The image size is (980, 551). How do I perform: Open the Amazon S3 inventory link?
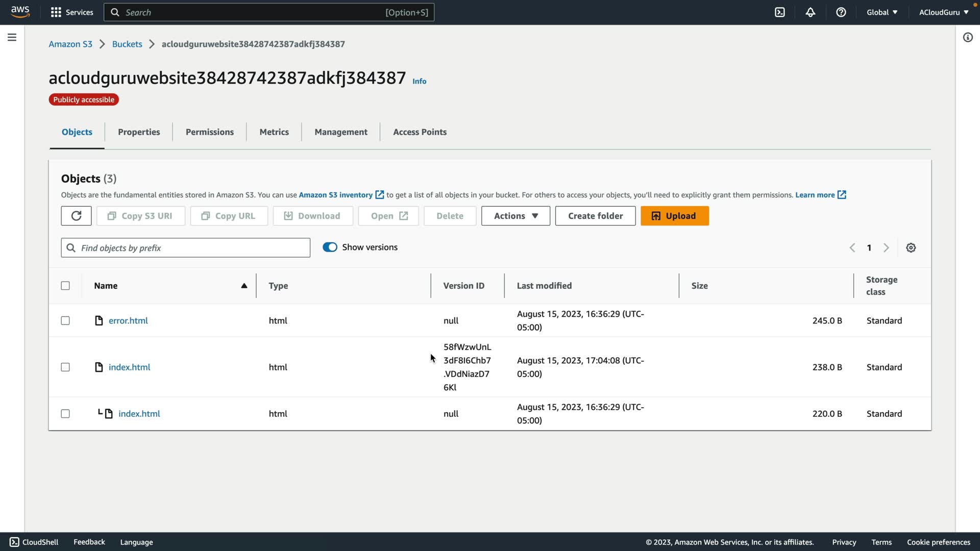(x=336, y=195)
